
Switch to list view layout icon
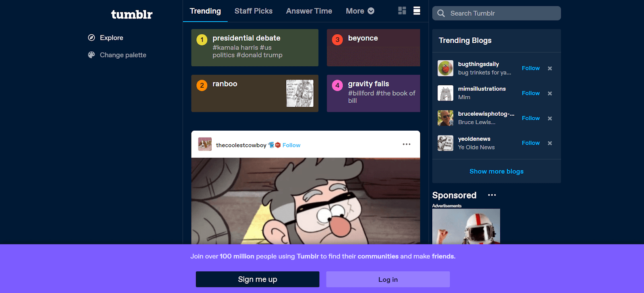click(417, 11)
